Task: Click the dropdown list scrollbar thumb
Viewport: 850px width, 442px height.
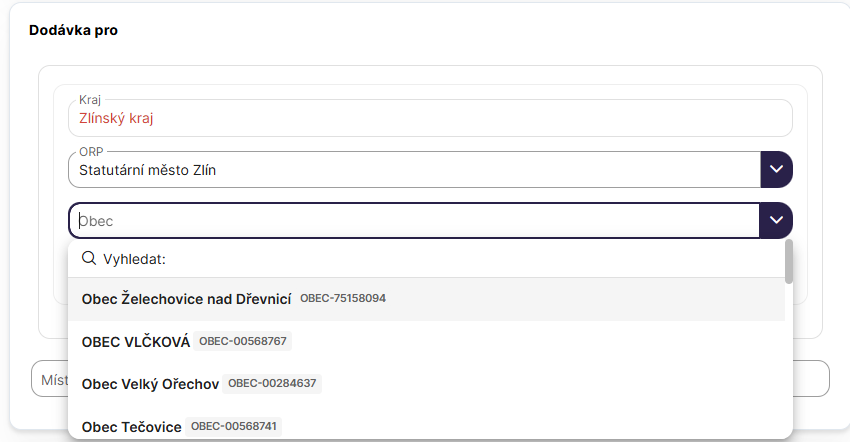Action: click(789, 262)
